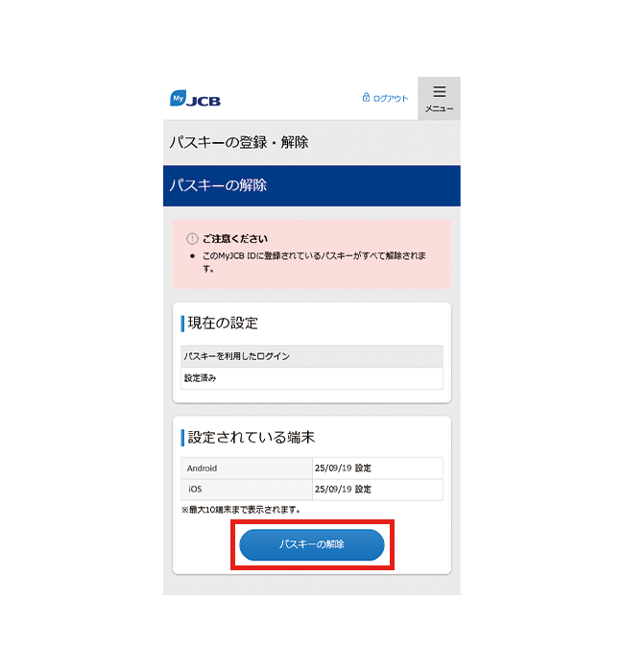Click the caution exclamation icon
The image size is (624, 672).
click(192, 239)
